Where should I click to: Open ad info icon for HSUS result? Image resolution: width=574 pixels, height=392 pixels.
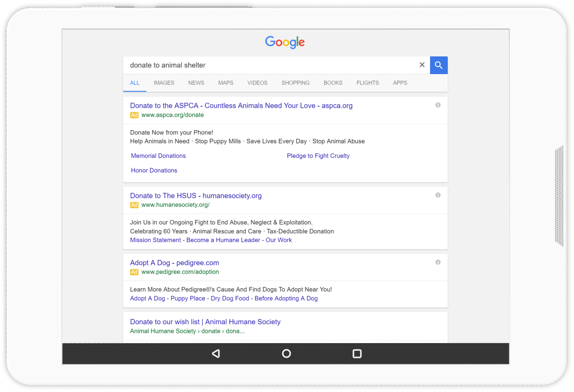438,195
